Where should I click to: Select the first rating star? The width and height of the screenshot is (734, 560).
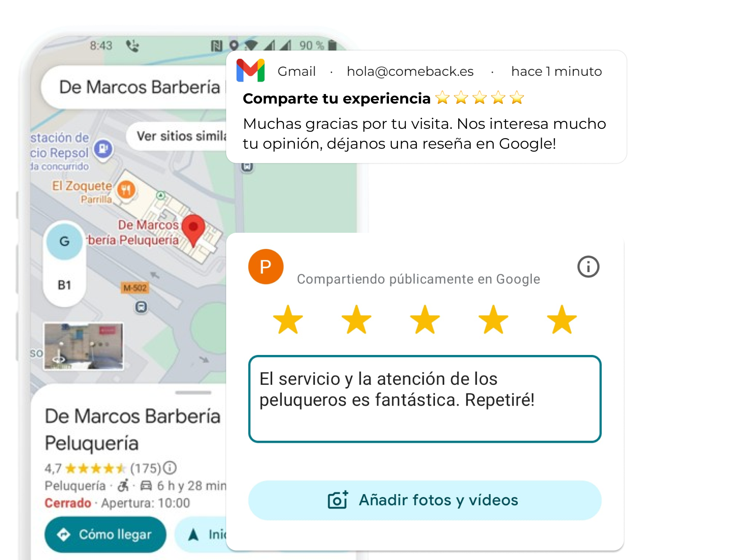pos(288,319)
